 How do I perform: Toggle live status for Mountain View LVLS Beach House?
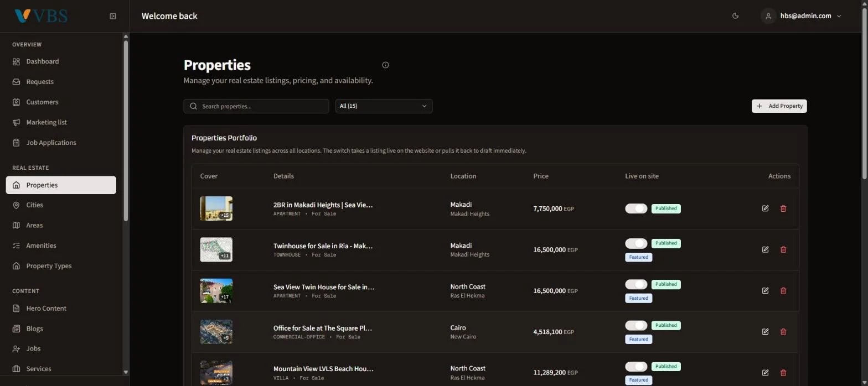636,366
